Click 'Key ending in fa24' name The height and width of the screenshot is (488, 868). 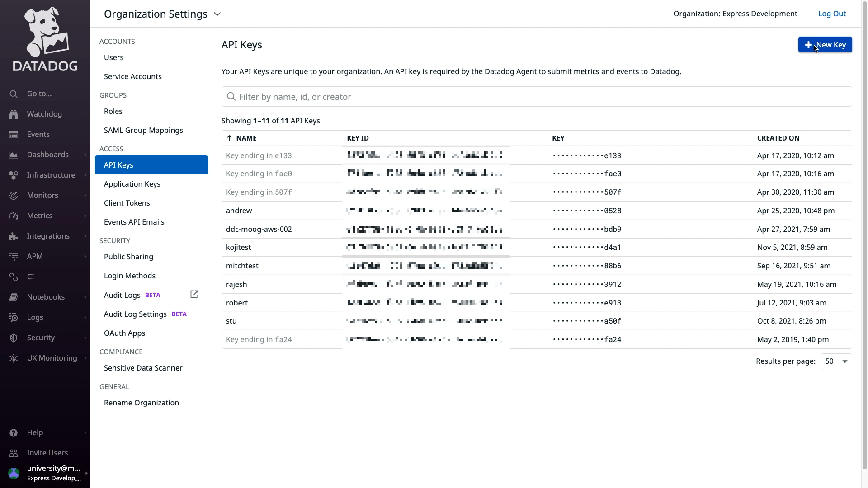coord(259,339)
